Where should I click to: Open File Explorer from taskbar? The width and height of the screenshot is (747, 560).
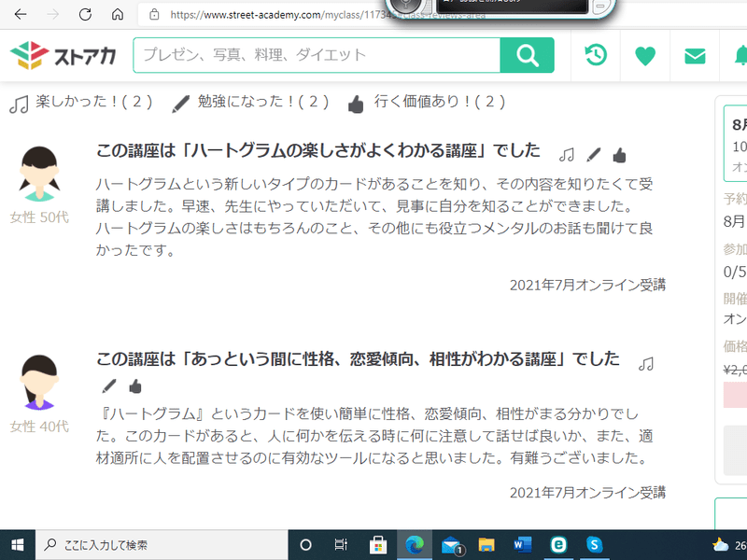click(486, 545)
